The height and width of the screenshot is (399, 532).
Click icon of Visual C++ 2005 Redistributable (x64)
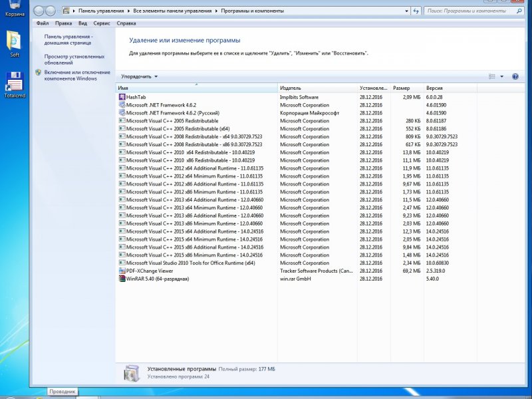click(x=122, y=128)
